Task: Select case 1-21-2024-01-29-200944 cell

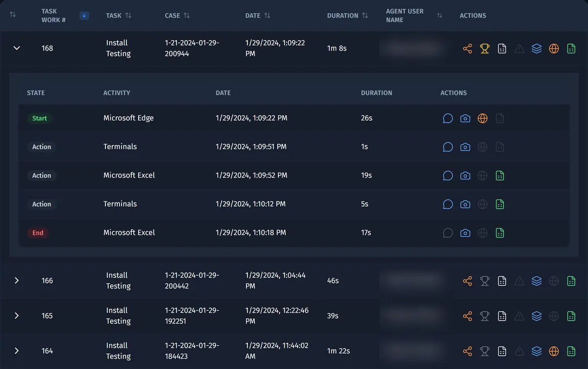Action: click(x=192, y=49)
